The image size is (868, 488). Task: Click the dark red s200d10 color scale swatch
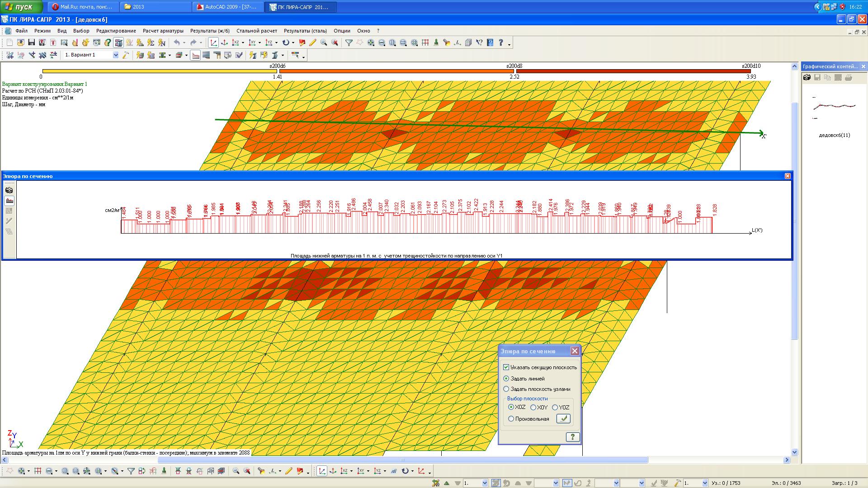click(x=633, y=71)
